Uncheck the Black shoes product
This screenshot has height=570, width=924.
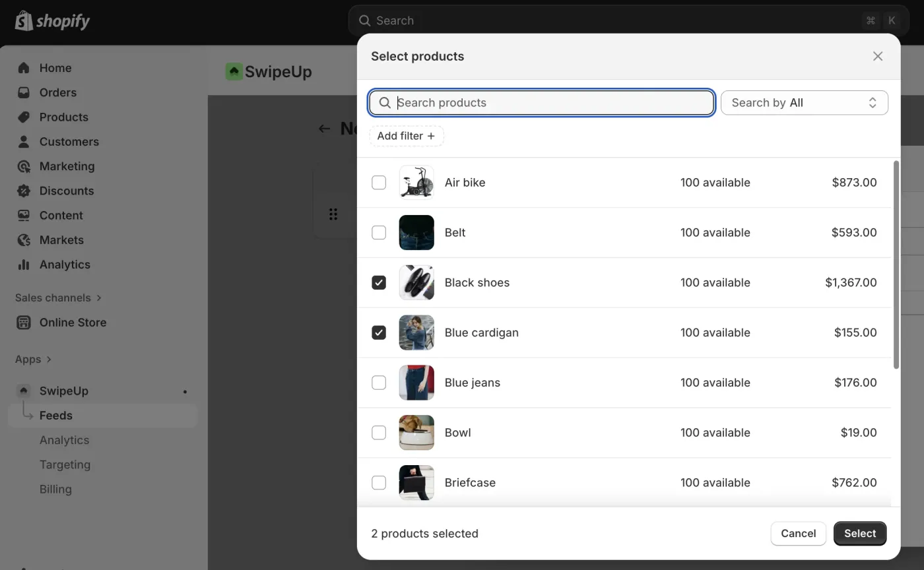point(379,282)
